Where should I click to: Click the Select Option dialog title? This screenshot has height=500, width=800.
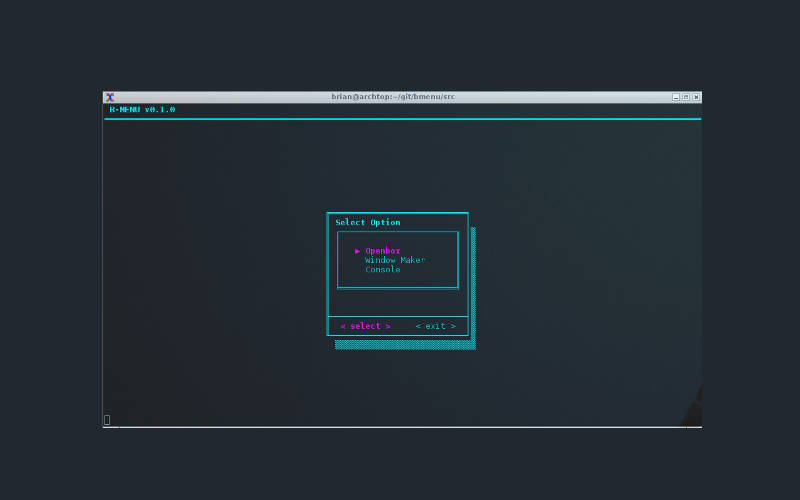coord(368,222)
